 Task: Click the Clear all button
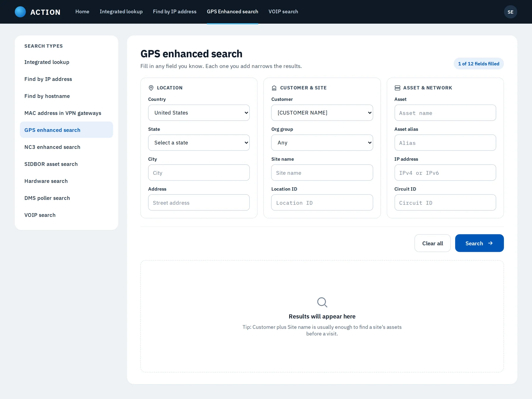(x=432, y=243)
